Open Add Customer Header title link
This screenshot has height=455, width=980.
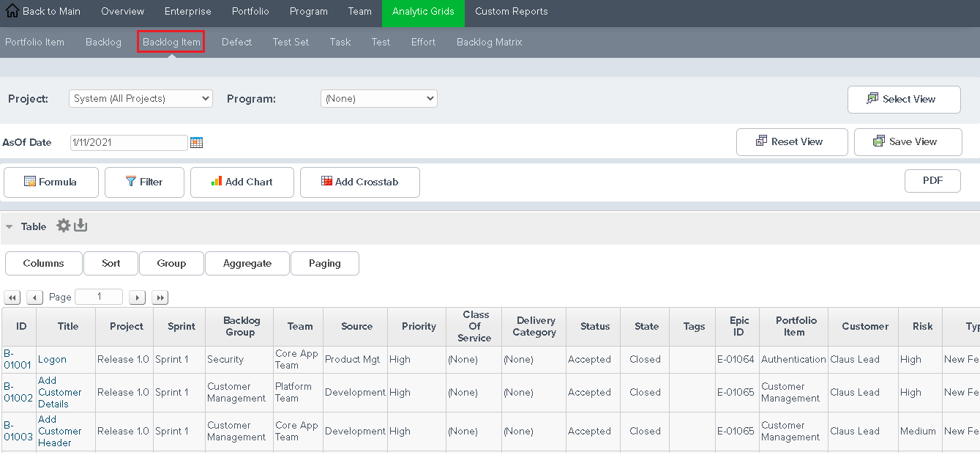click(x=60, y=431)
